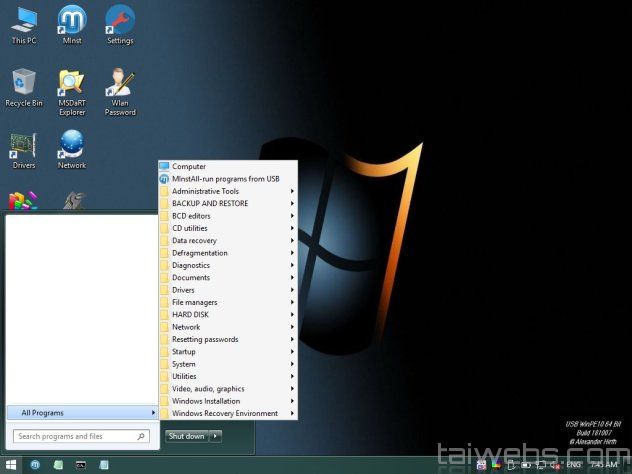
Task: Click the clock in the system tray
Action: pos(604,465)
